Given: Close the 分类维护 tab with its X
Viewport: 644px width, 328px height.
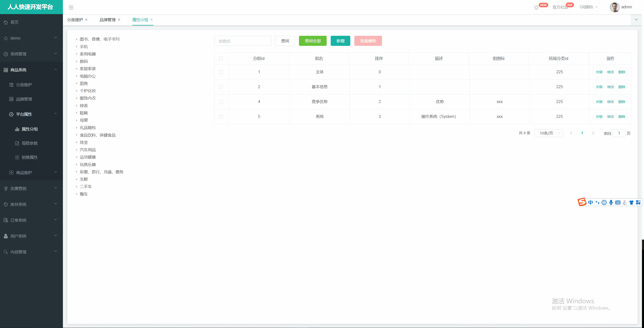Looking at the screenshot, I should (86, 20).
